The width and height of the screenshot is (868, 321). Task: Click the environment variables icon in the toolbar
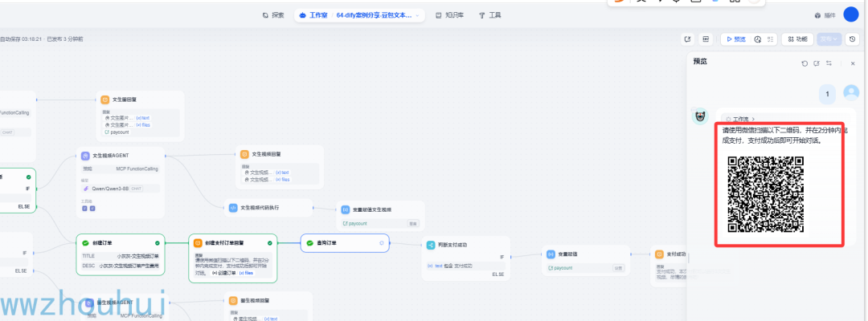[706, 39]
